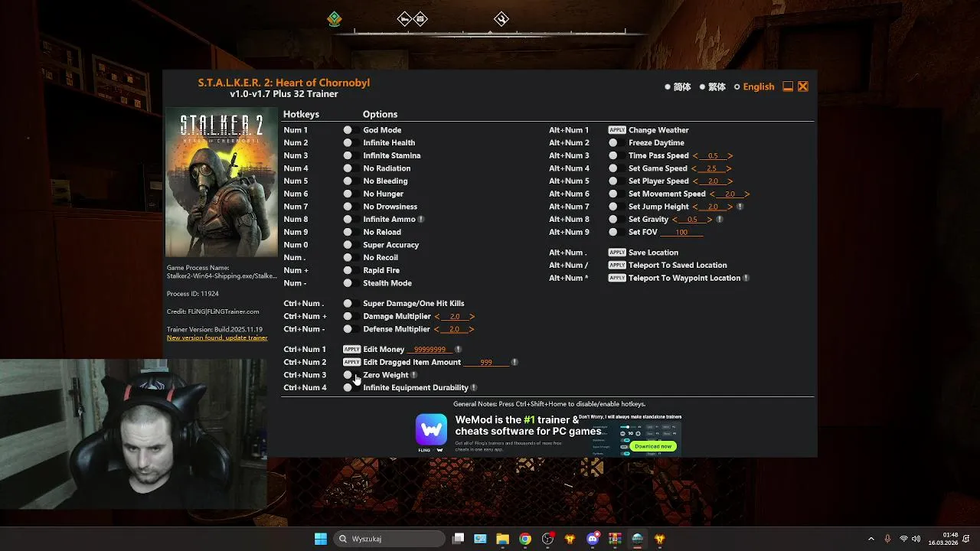Click the dragged item amount field

point(486,363)
